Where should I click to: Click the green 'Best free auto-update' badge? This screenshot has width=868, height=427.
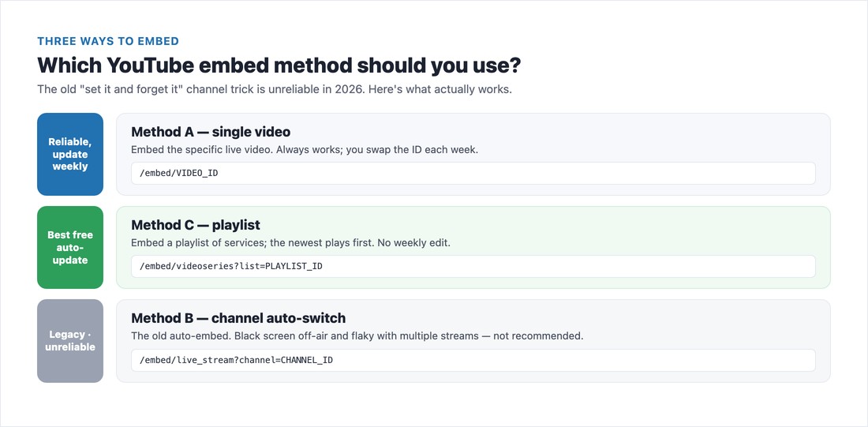point(70,248)
